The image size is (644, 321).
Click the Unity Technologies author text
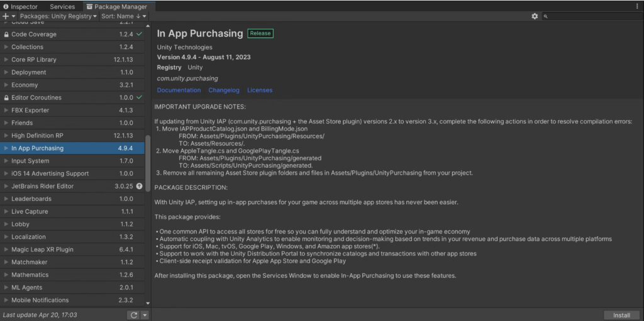pos(185,47)
